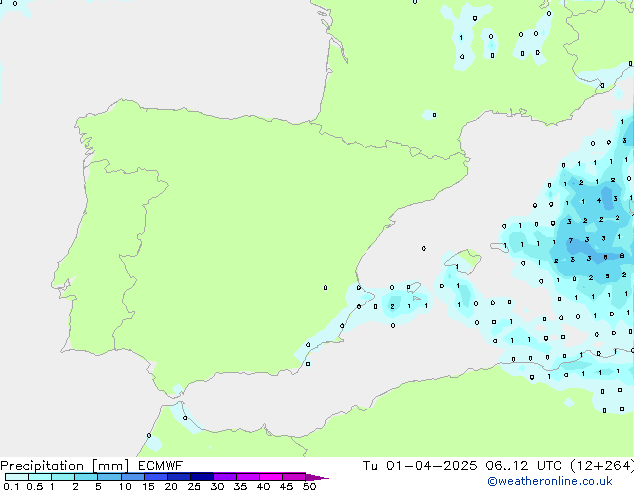
Task: Pick the 30–35 mm purple legend swatch
Action: [225, 477]
